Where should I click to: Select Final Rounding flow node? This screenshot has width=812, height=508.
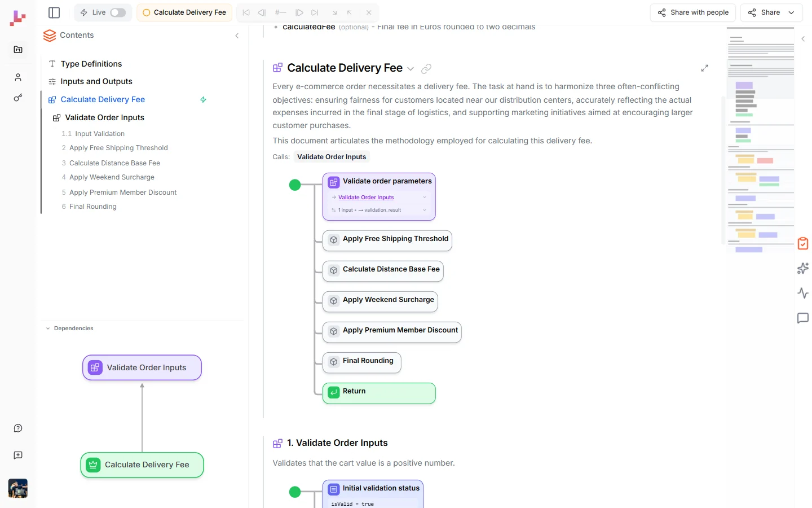point(362,362)
